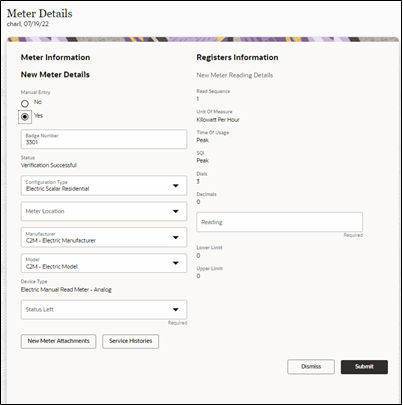
Task: Submit the meter details form
Action: point(364,367)
